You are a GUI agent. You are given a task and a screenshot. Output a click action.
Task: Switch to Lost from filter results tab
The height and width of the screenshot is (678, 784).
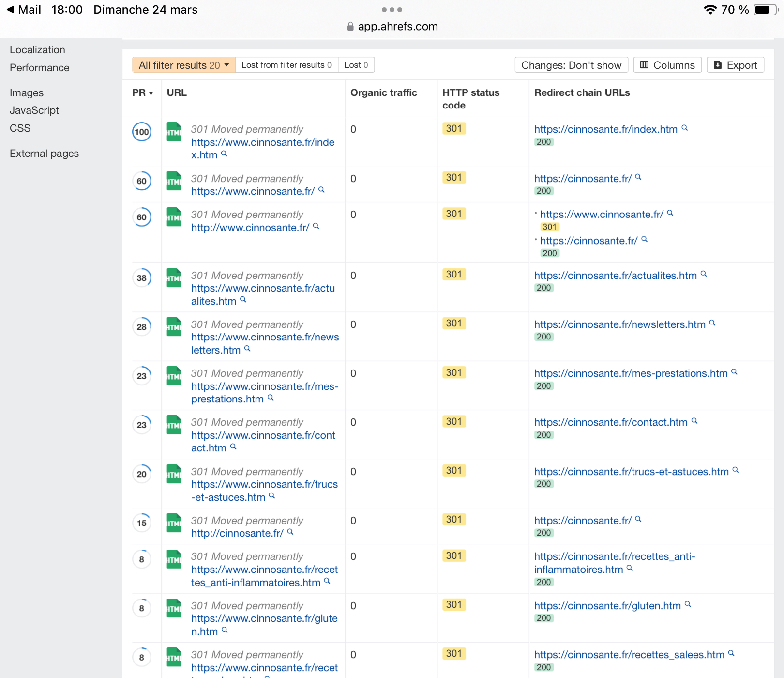(286, 65)
